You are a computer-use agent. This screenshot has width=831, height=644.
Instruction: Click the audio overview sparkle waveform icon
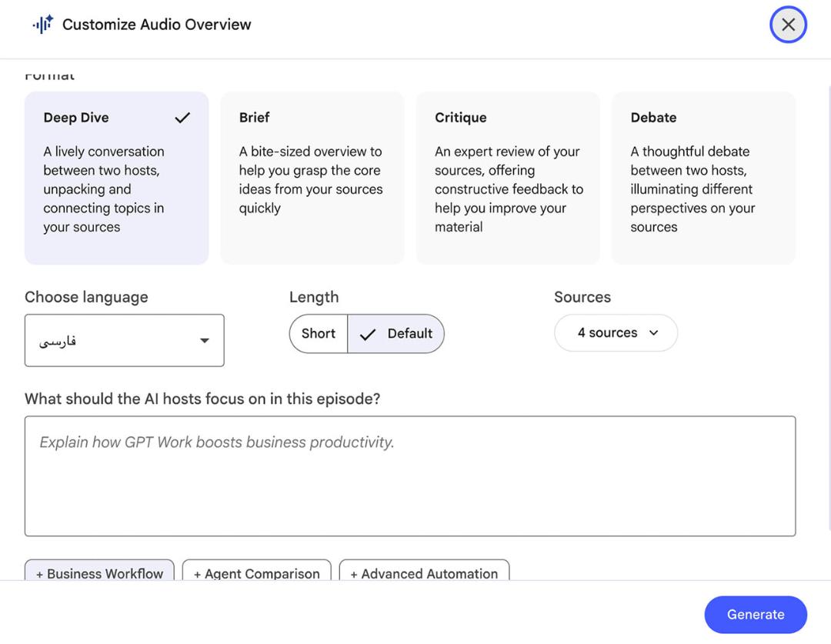43,25
